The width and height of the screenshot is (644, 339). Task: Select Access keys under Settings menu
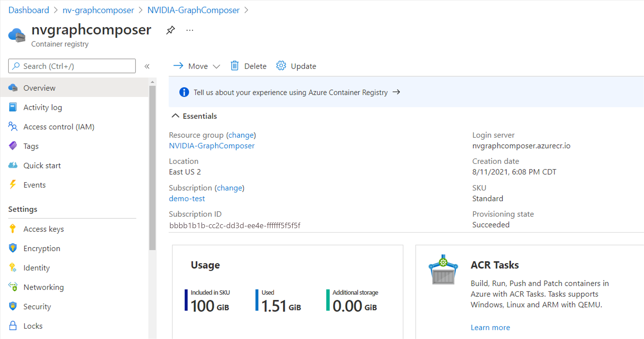pos(43,229)
